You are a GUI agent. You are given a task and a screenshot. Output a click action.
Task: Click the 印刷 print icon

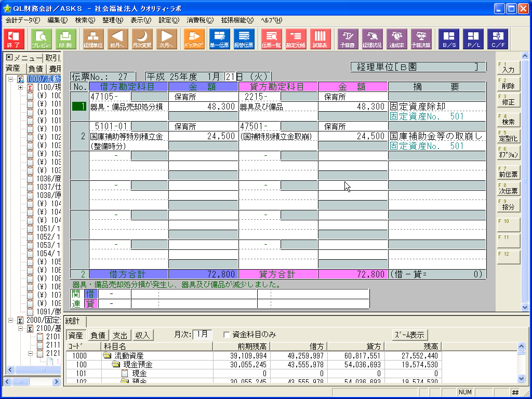[x=66, y=39]
